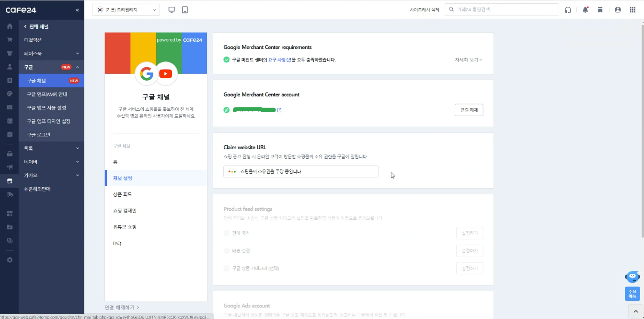
Task: Open the t-shirt products icon
Action: pos(10,53)
